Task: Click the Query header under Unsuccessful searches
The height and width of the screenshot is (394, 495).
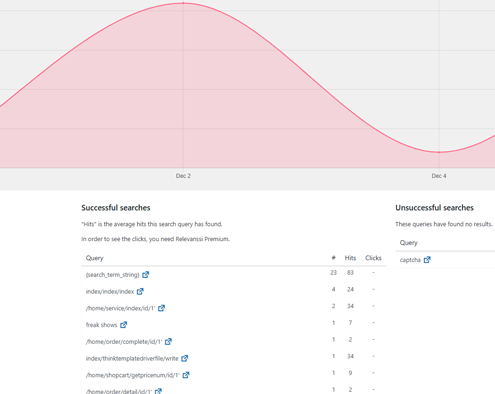Action: (409, 243)
